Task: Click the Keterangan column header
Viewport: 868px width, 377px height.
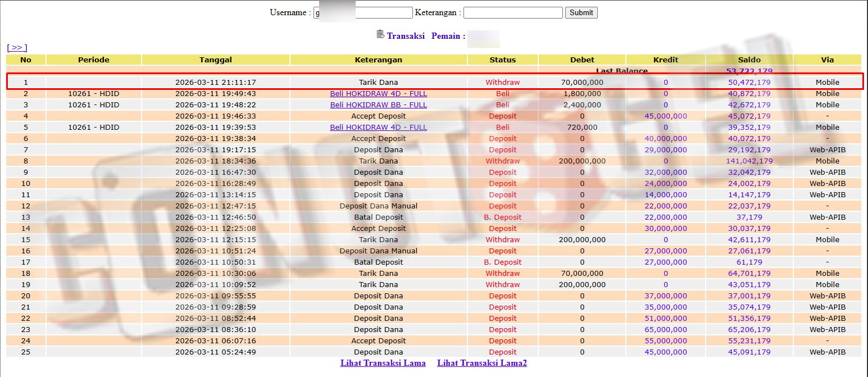Action: point(378,60)
